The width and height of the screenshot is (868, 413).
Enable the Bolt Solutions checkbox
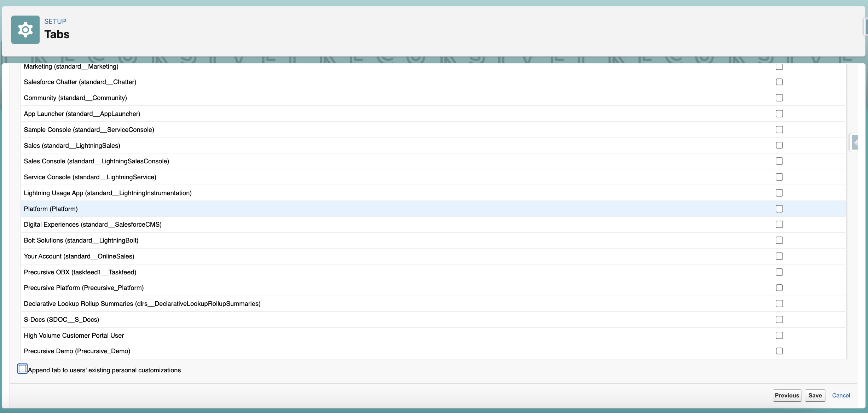pos(779,240)
